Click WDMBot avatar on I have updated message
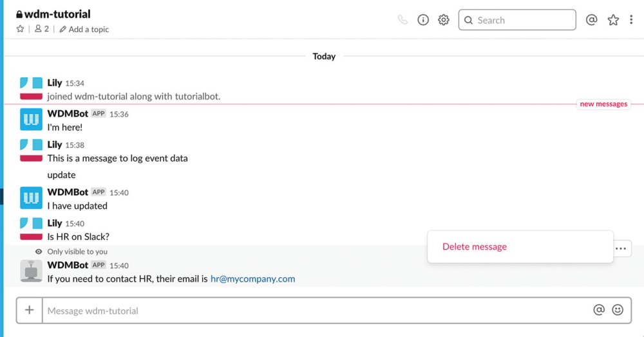Screen dimensions: 644x337 [x=31, y=198]
